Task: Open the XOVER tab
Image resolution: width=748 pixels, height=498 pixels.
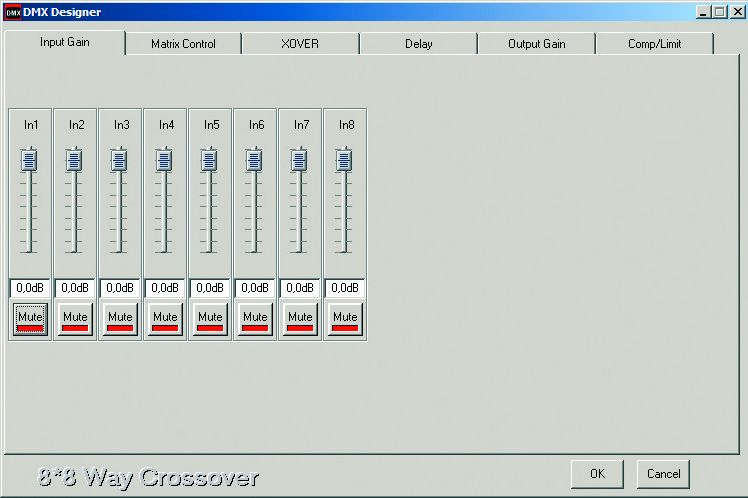Action: click(x=300, y=44)
